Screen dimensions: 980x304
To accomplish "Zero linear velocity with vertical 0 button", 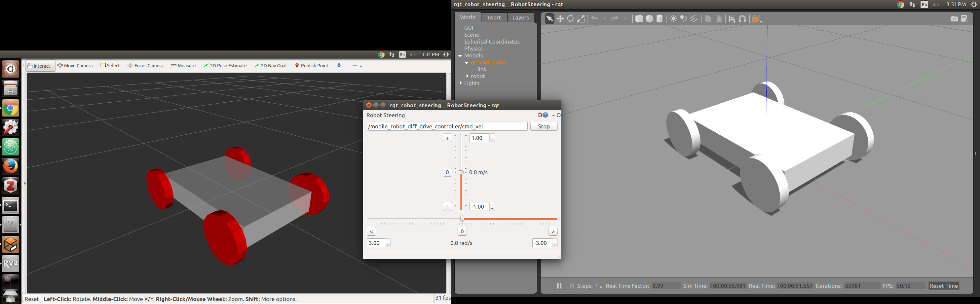I will click(x=447, y=173).
